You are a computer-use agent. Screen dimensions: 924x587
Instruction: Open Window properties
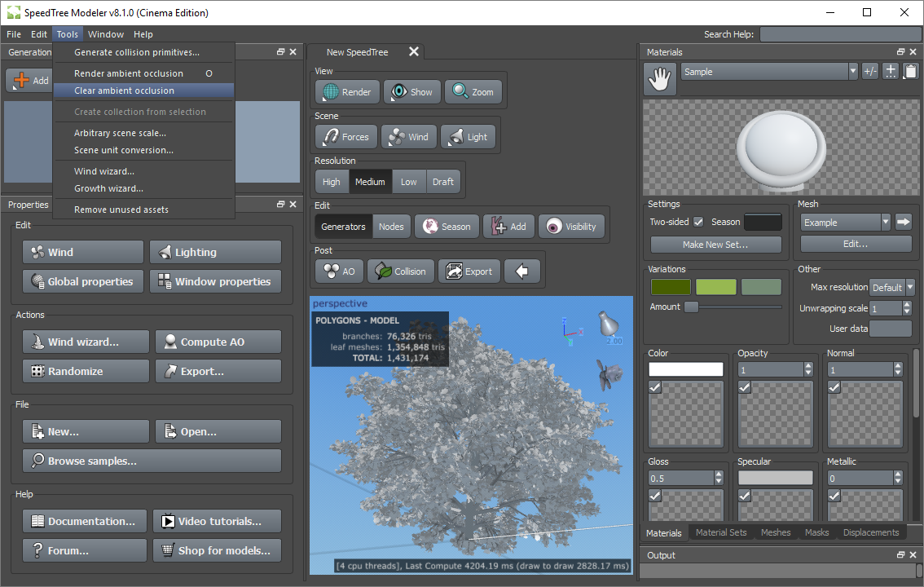coord(215,282)
